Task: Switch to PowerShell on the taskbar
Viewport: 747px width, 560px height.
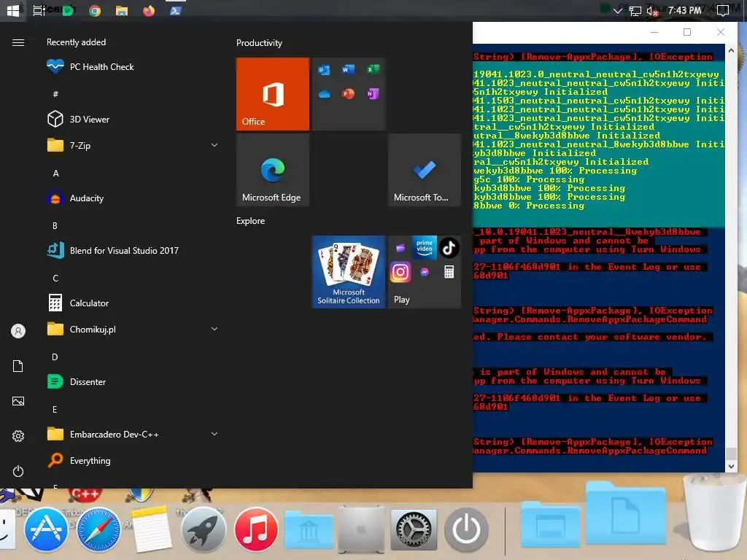Action: tap(175, 10)
